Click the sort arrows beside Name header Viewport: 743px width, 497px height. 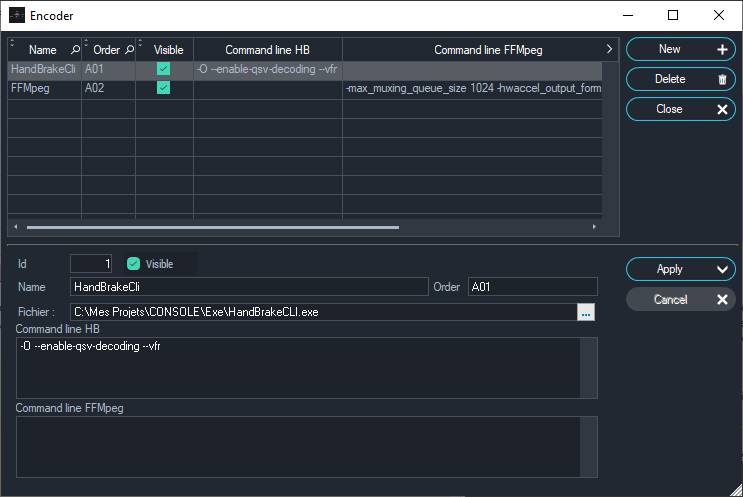coord(12,43)
